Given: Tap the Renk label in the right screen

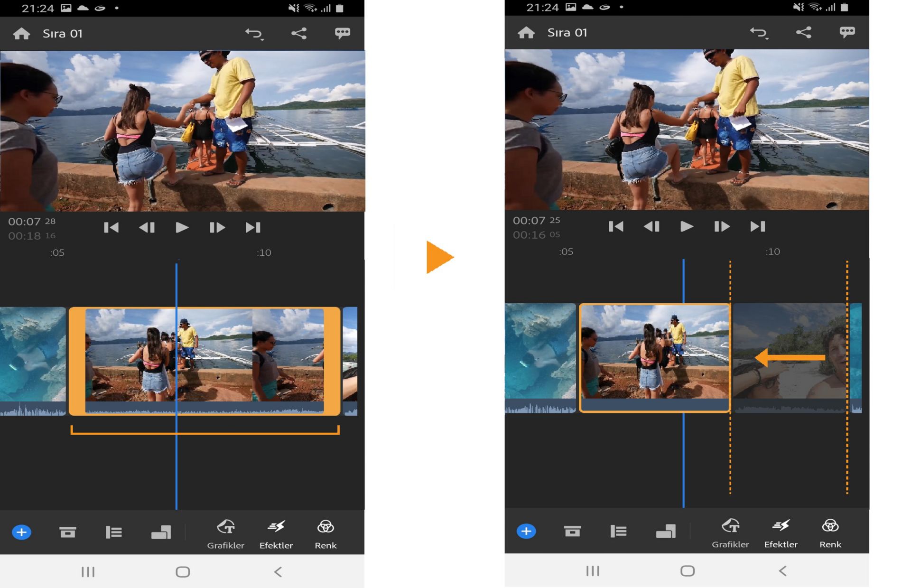Looking at the screenshot, I should pos(830,544).
